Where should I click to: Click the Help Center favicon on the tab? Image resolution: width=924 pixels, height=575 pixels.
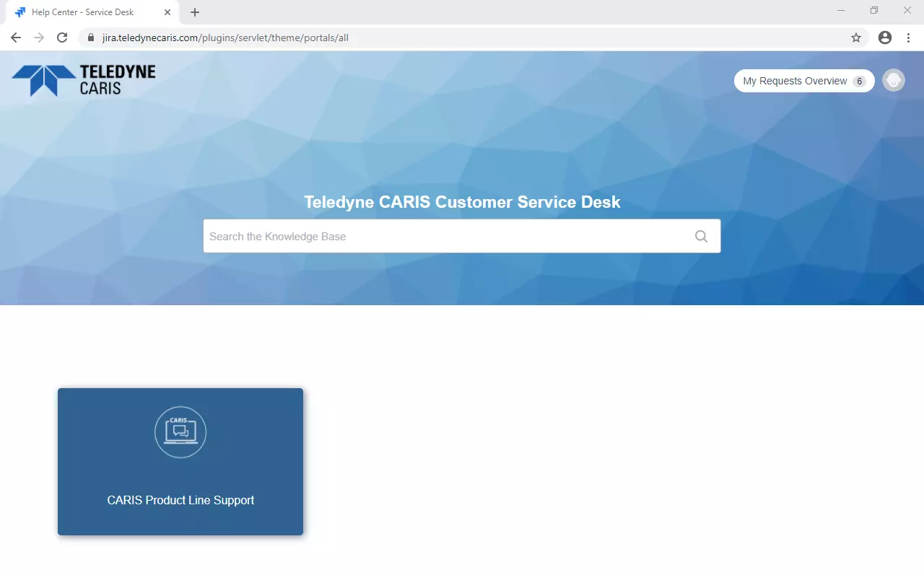click(x=21, y=12)
